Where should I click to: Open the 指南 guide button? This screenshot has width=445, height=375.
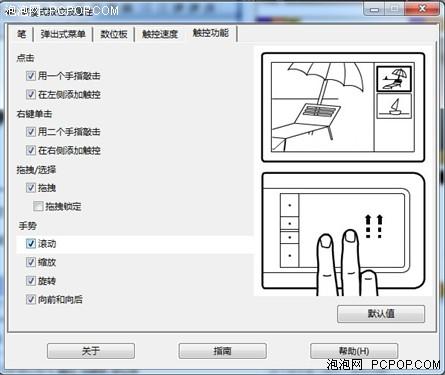tap(222, 351)
